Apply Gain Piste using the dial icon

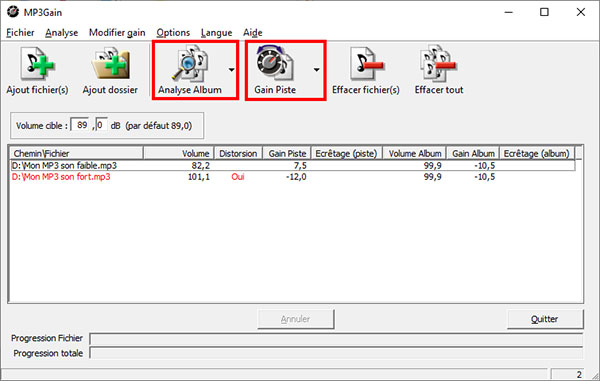click(x=275, y=64)
